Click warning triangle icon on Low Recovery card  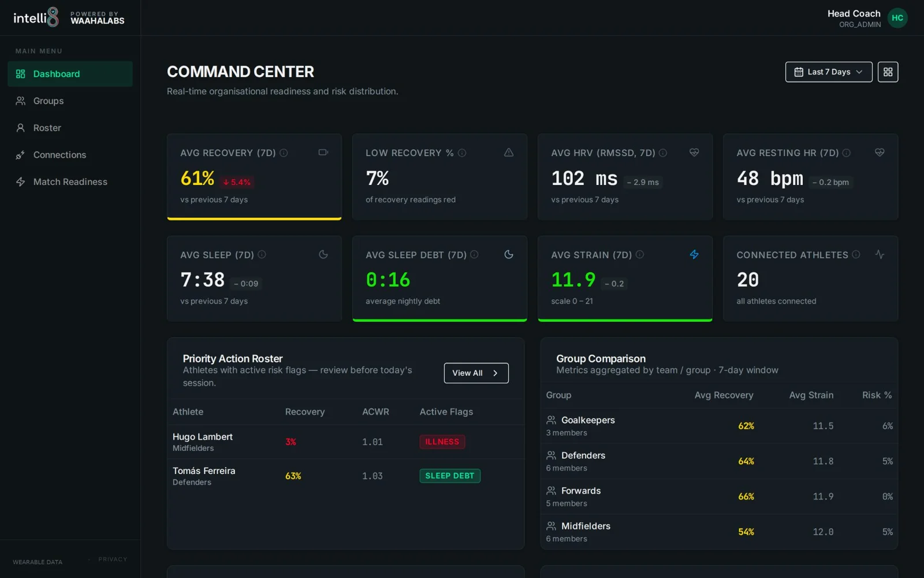509,153
